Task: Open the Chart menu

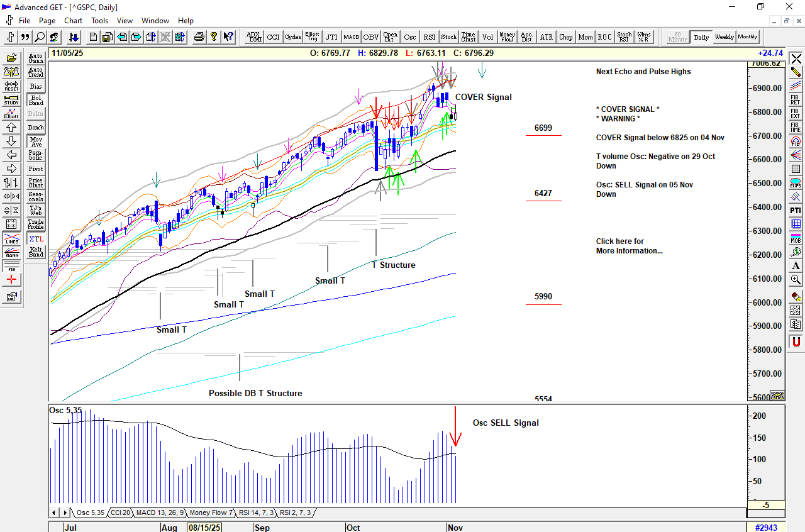Action: 73,21
